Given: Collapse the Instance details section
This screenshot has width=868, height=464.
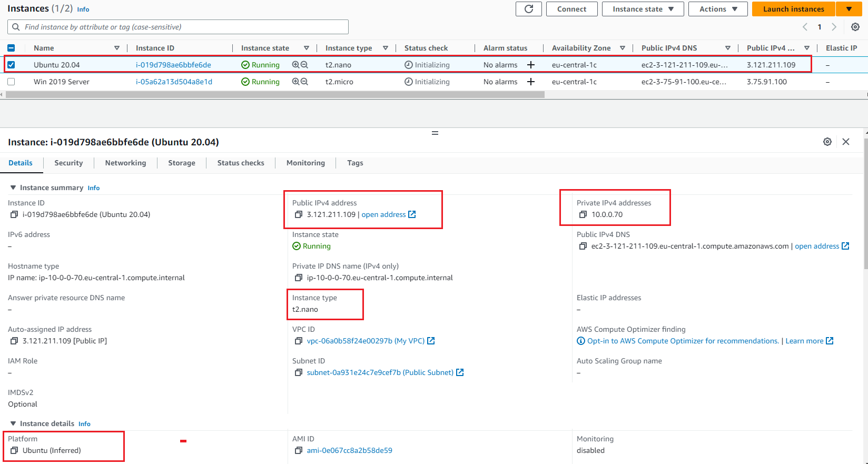Looking at the screenshot, I should (13, 423).
